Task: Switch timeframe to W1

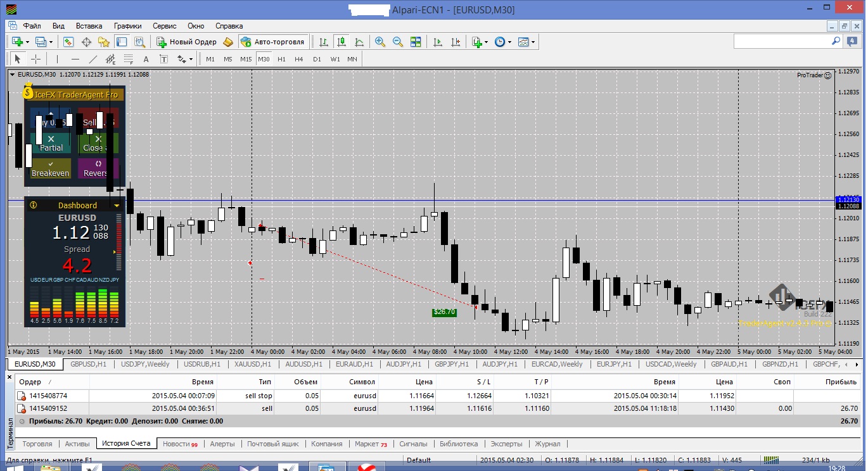Action: point(335,59)
